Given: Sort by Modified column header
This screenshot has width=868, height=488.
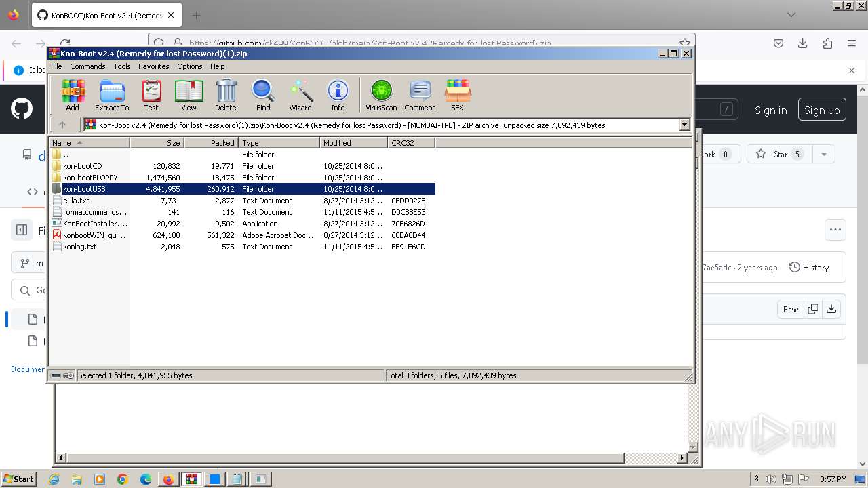Looking at the screenshot, I should pos(353,142).
